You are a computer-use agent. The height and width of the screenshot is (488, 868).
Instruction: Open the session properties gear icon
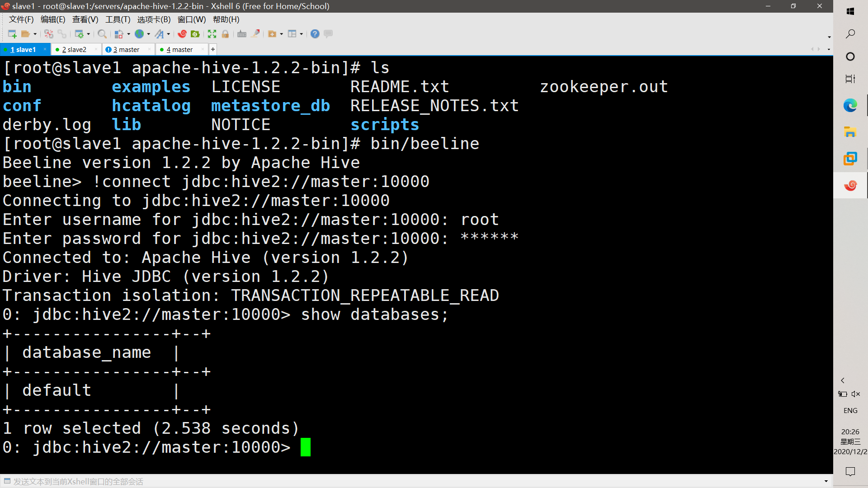pyautogui.click(x=80, y=34)
